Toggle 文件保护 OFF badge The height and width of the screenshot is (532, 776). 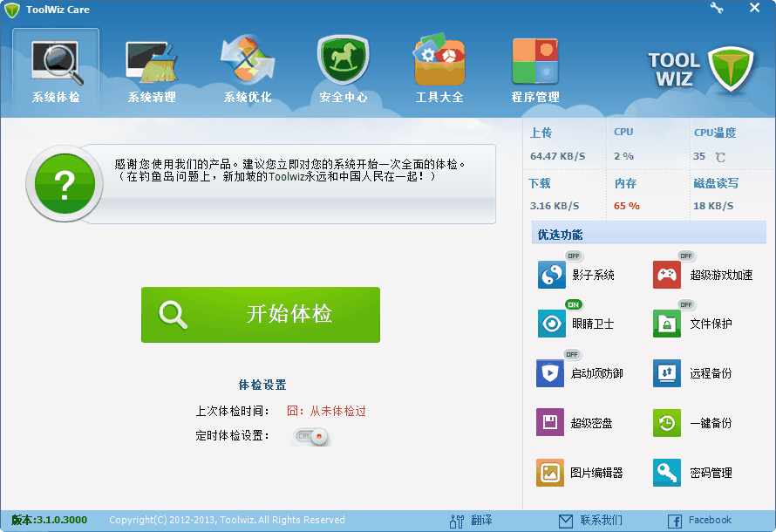point(686,304)
